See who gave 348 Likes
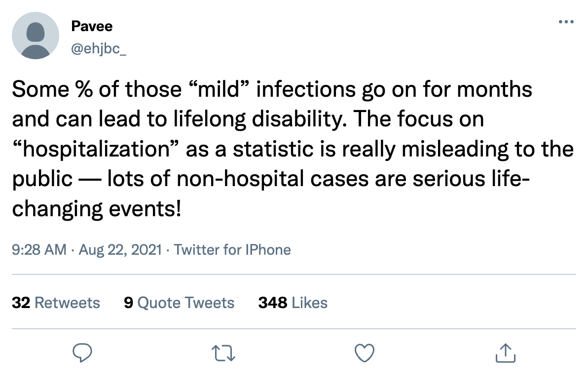This screenshot has height=389, width=588. click(293, 302)
